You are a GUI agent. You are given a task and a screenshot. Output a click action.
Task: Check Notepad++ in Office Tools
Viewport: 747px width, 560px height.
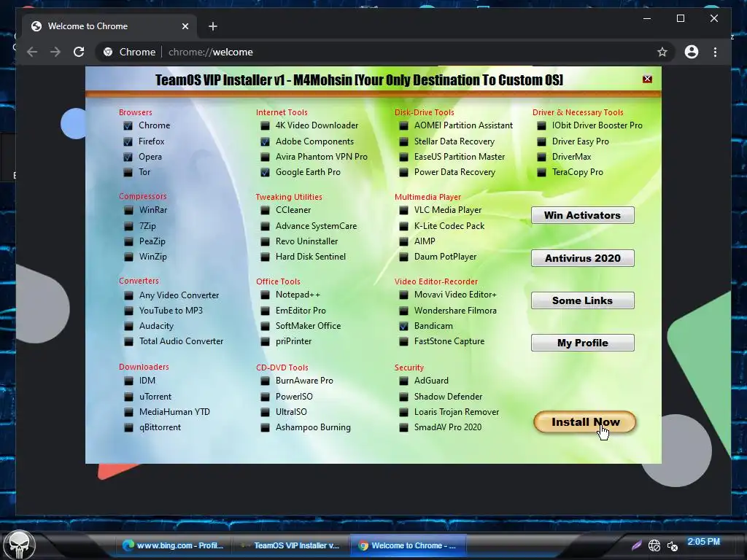[x=265, y=295]
